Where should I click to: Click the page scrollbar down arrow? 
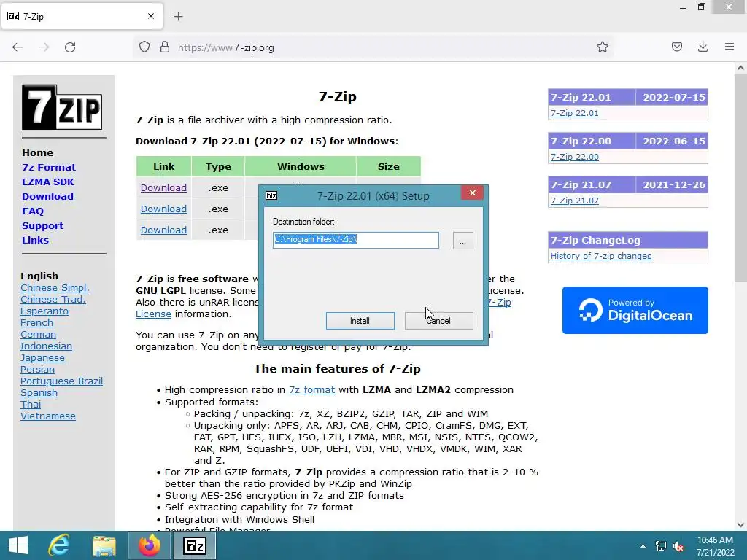(x=740, y=525)
